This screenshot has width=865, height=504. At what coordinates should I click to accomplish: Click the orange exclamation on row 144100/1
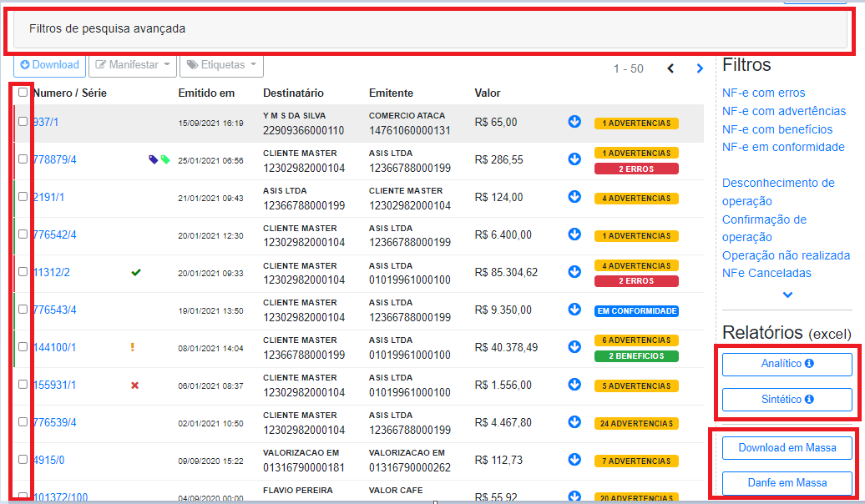133,347
